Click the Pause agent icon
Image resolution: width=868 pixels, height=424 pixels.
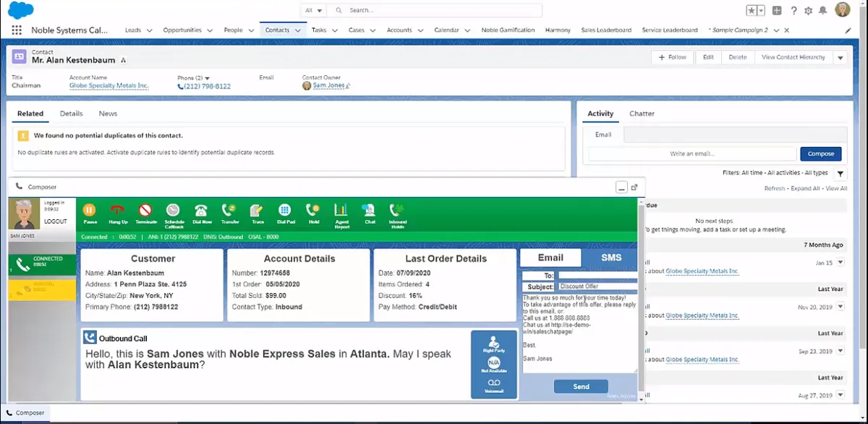pyautogui.click(x=90, y=211)
